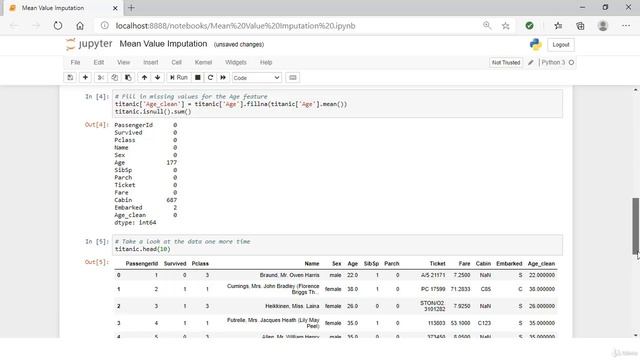640x360 pixels.
Task: Click the page vertical scrollbar thumb
Action: pos(636,226)
